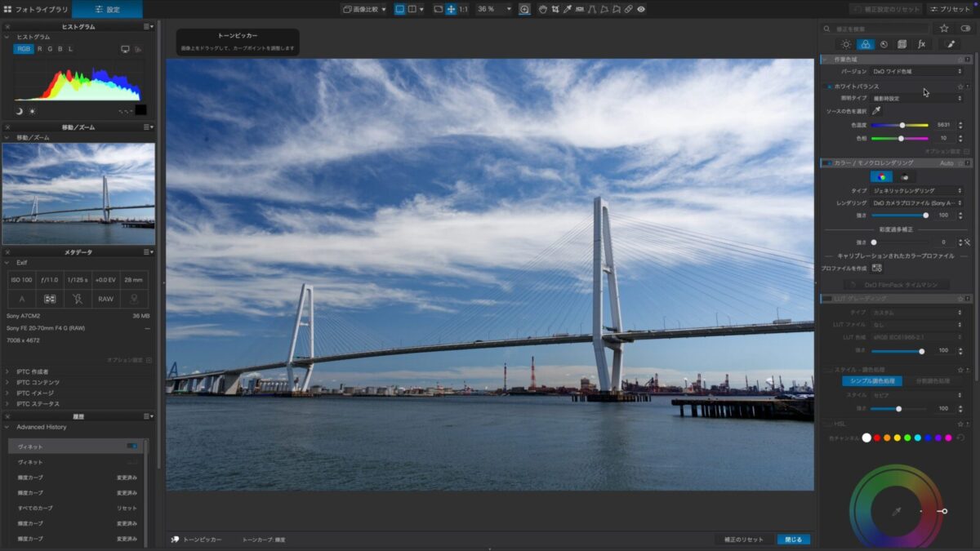This screenshot has width=980, height=551.
Task: Click the white balance eyedropper in top toolbar
Action: click(568, 9)
